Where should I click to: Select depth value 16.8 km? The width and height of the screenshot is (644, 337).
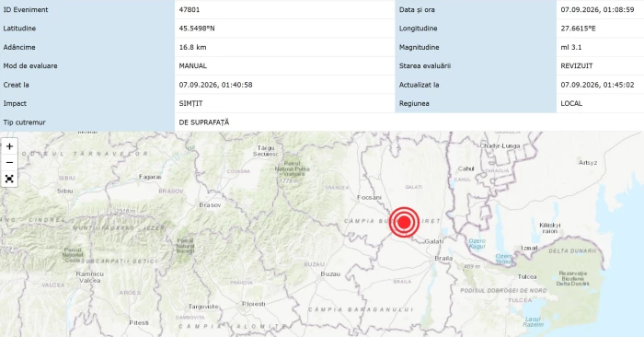pos(192,47)
